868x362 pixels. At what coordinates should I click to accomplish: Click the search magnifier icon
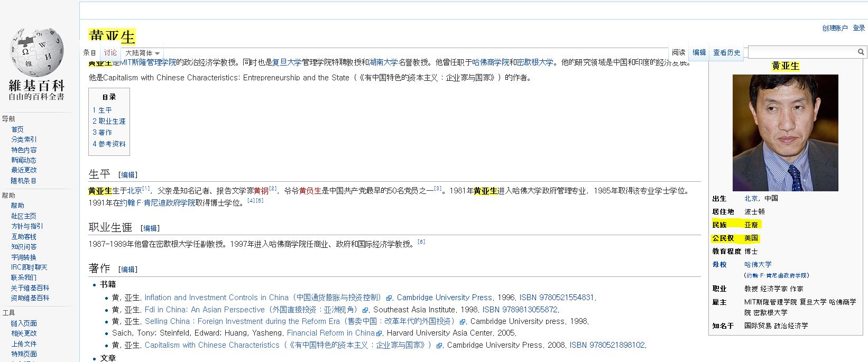[x=861, y=52]
